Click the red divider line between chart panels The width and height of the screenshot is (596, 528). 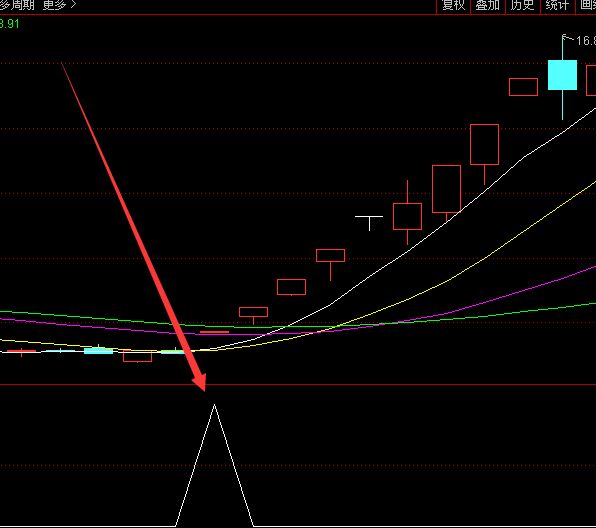[x=298, y=385]
